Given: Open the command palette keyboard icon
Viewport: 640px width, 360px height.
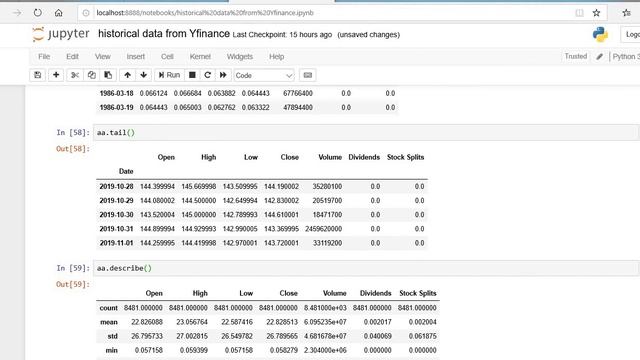Looking at the screenshot, I should tap(308, 75).
